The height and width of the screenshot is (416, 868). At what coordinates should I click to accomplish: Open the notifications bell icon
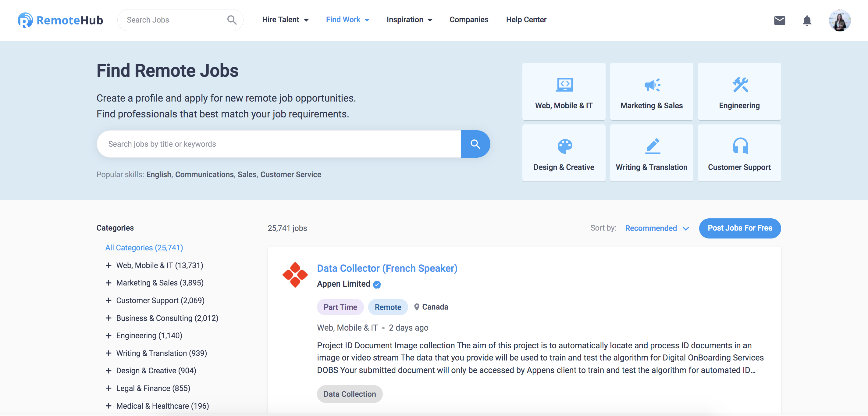pos(807,20)
